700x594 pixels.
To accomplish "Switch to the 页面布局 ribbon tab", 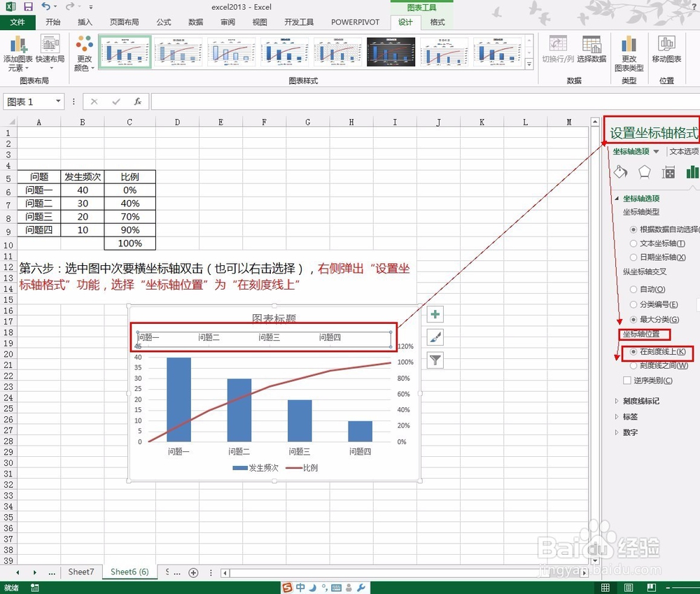I will (124, 22).
